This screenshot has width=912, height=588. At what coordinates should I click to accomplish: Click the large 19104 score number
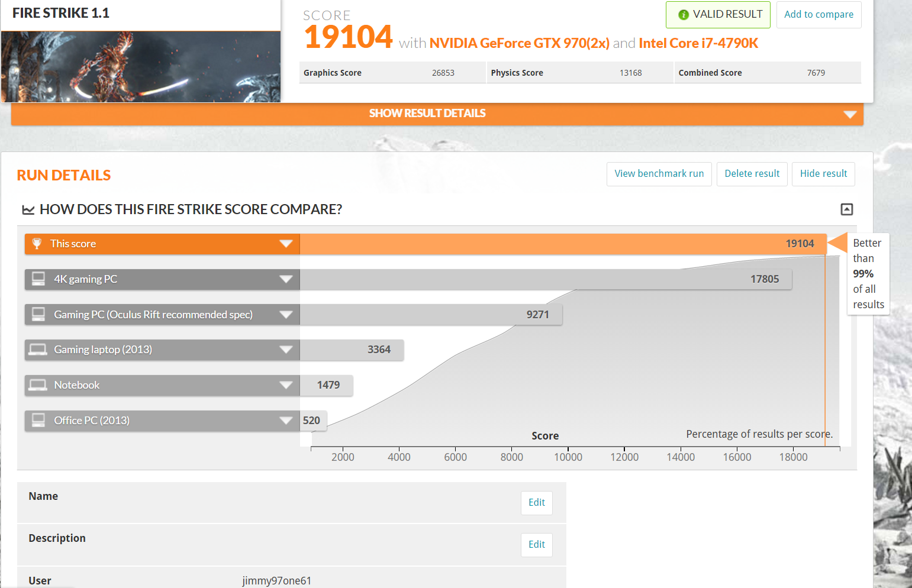(x=349, y=37)
